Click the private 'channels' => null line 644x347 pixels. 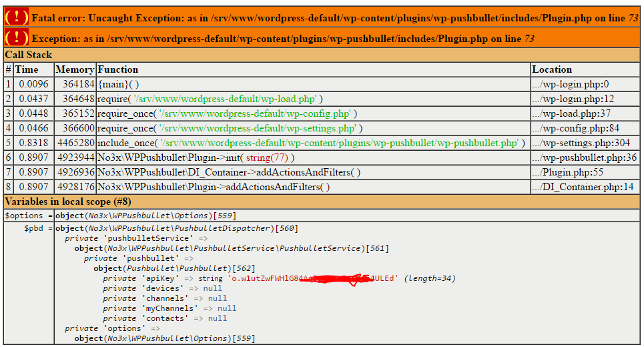click(165, 298)
